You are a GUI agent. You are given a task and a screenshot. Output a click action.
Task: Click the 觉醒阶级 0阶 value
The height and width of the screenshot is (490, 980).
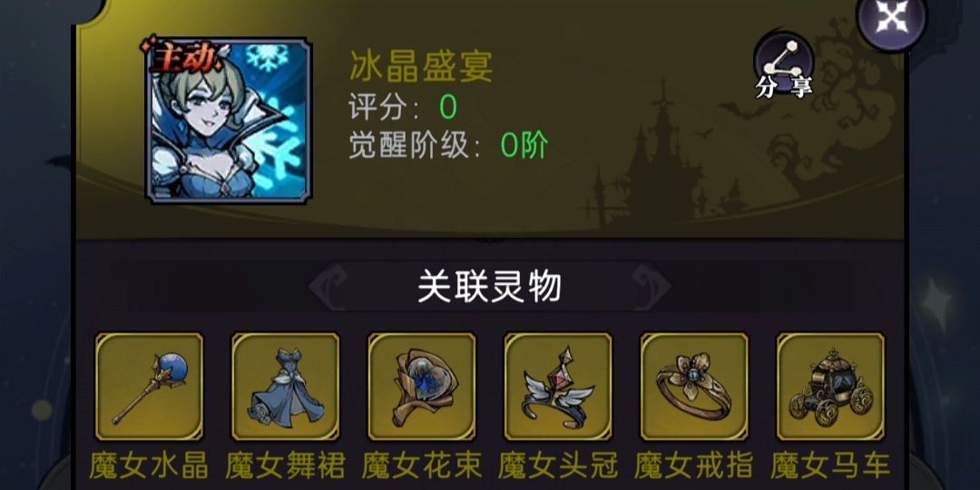[x=524, y=146]
